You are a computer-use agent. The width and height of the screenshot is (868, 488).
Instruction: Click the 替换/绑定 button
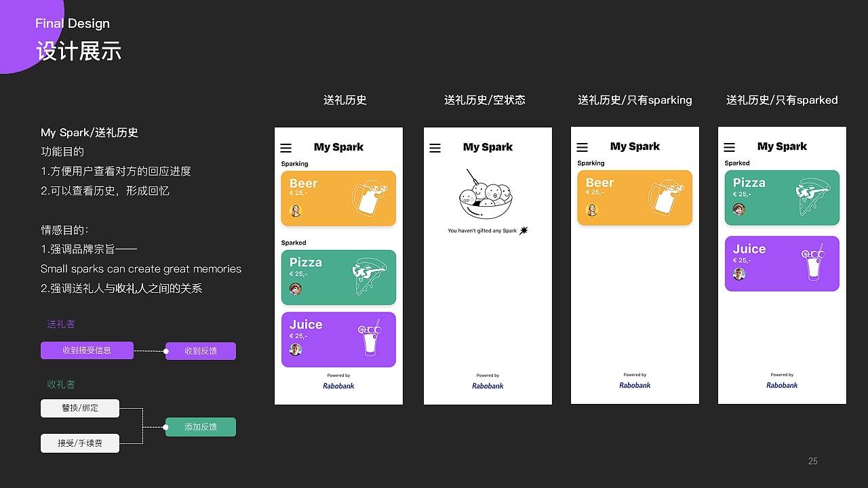tap(79, 408)
